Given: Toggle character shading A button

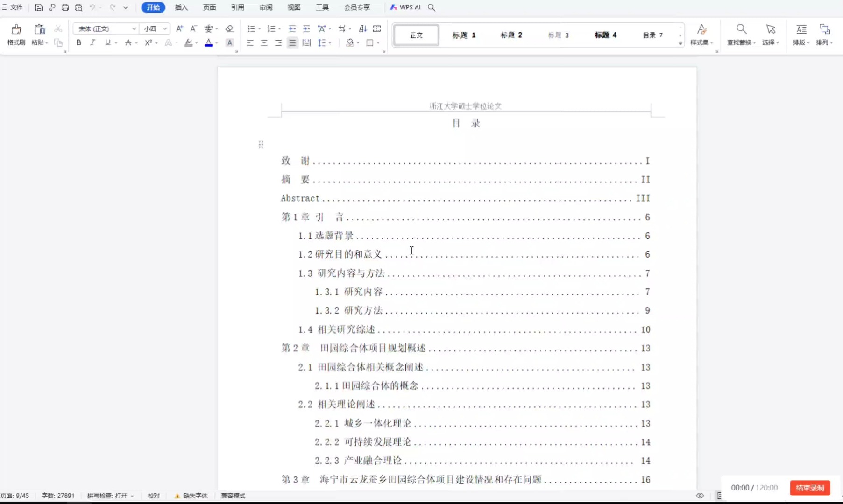Looking at the screenshot, I should [x=229, y=43].
